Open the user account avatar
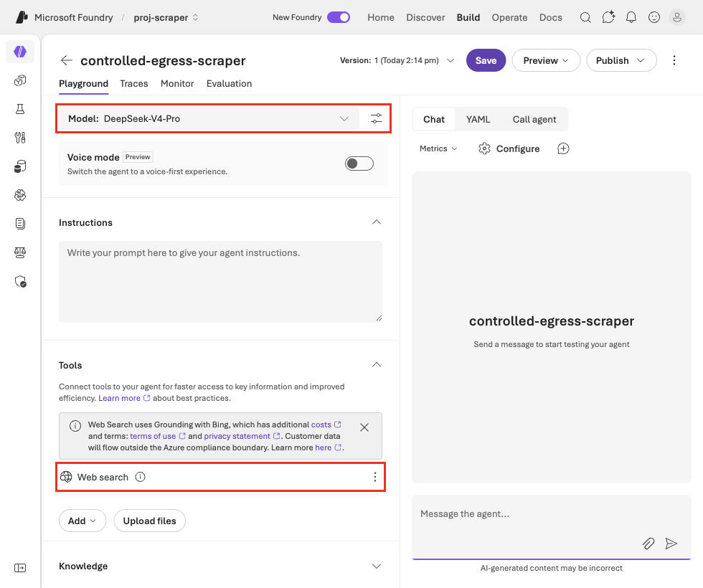The width and height of the screenshot is (703, 588). point(677,17)
